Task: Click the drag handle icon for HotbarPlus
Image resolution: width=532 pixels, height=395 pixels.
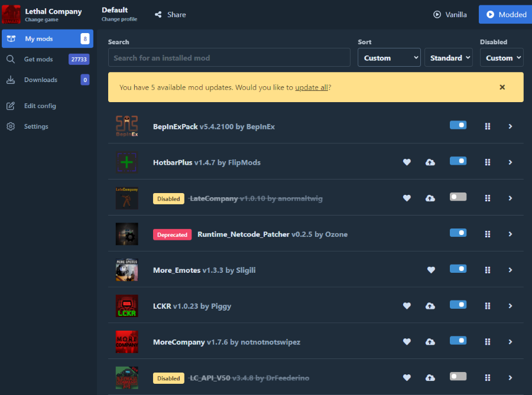Action: coord(488,162)
